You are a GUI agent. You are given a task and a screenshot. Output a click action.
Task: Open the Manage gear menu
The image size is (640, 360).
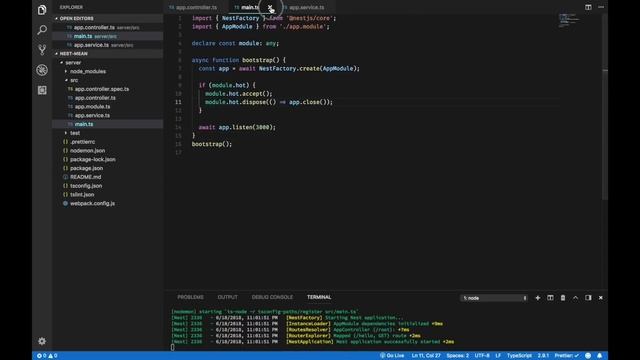[x=42, y=341]
